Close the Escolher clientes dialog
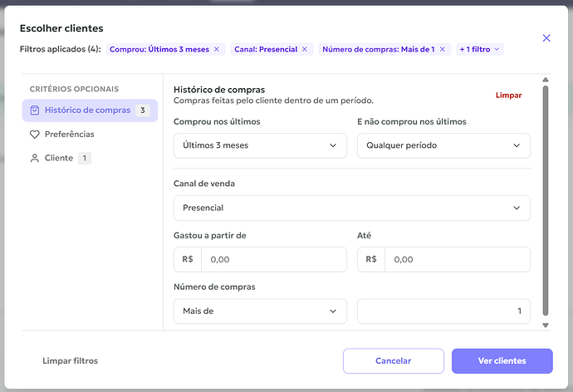This screenshot has width=573, height=392. pos(546,38)
